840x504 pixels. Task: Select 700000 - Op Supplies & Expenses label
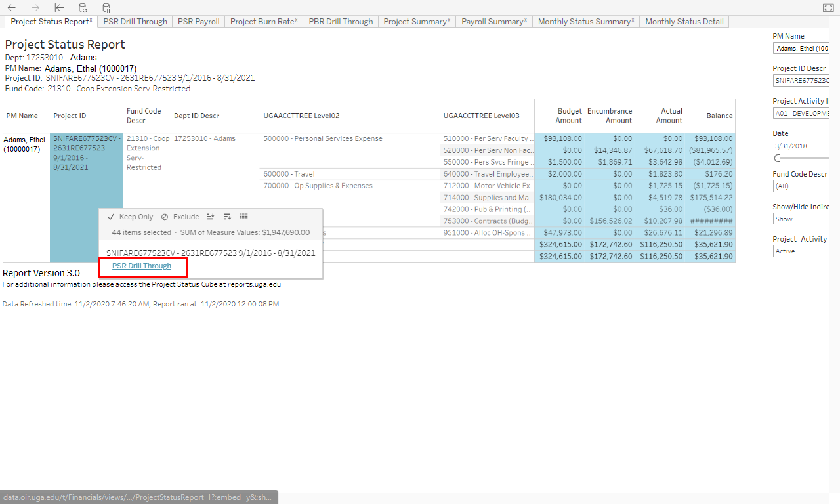point(318,186)
